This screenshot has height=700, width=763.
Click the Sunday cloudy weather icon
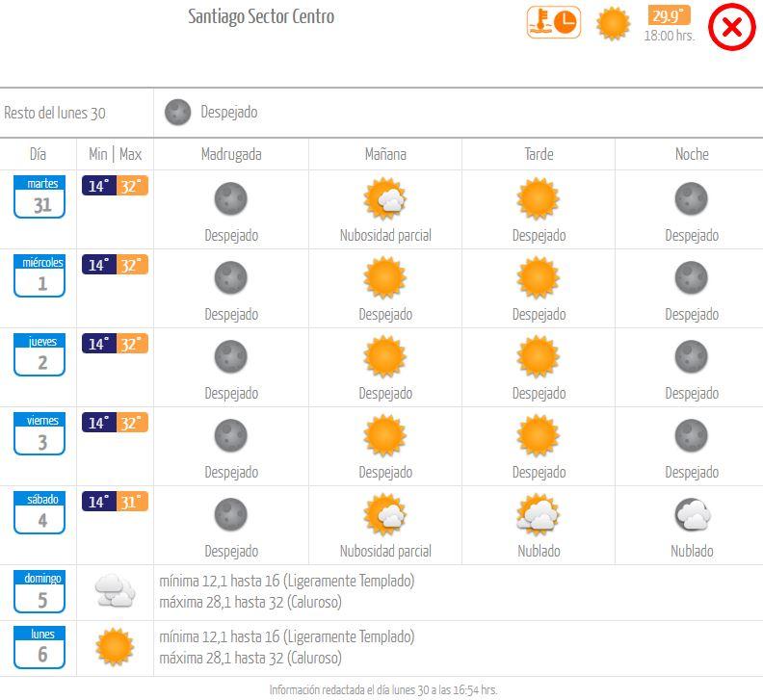(115, 590)
